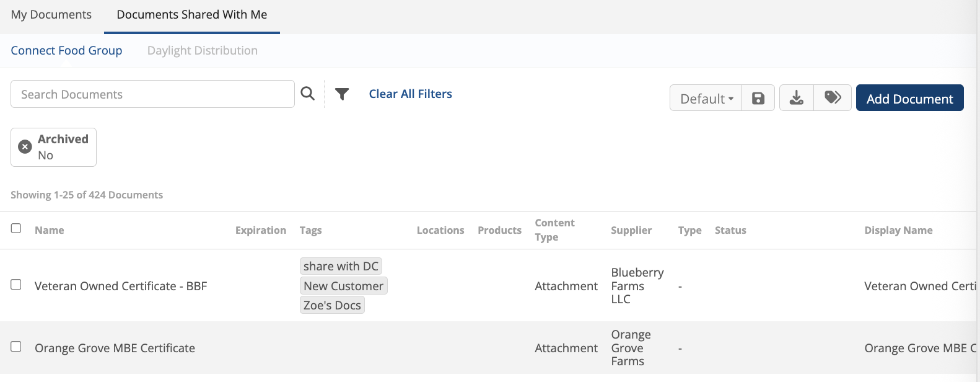Open the filter funnel icon
This screenshot has width=980, height=382.
[x=342, y=94]
